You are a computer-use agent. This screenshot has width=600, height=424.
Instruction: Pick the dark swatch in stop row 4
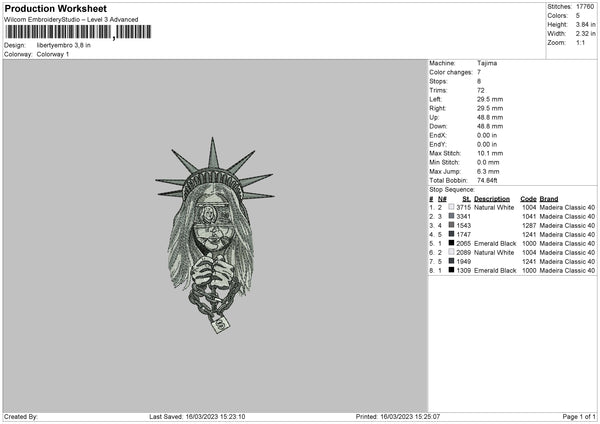coord(451,234)
